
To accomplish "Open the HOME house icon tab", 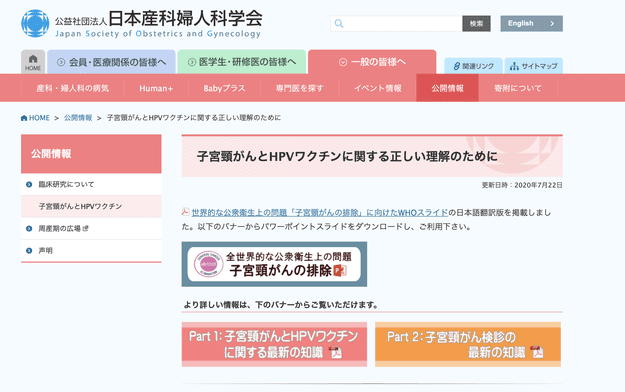I will [x=33, y=62].
